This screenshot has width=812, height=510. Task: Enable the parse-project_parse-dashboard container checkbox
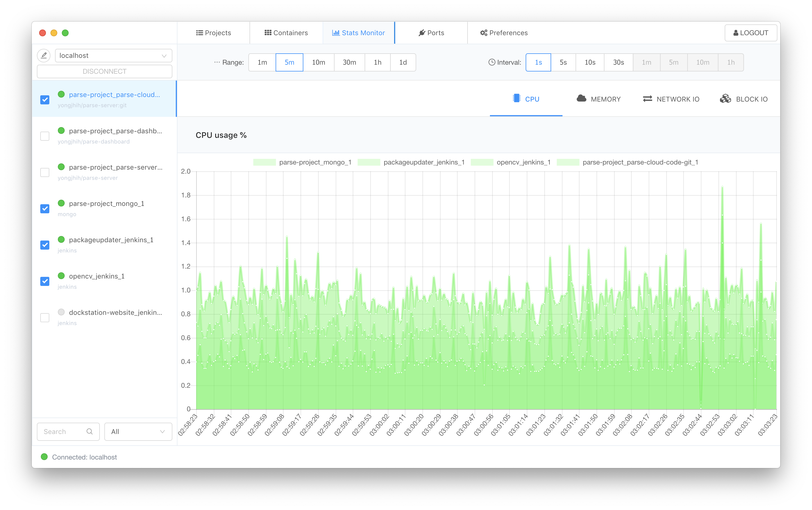click(45, 136)
